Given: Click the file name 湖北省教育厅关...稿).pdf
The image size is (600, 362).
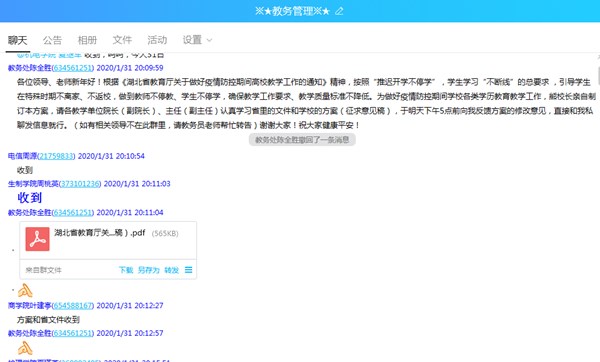Looking at the screenshot, I should click(x=99, y=233).
